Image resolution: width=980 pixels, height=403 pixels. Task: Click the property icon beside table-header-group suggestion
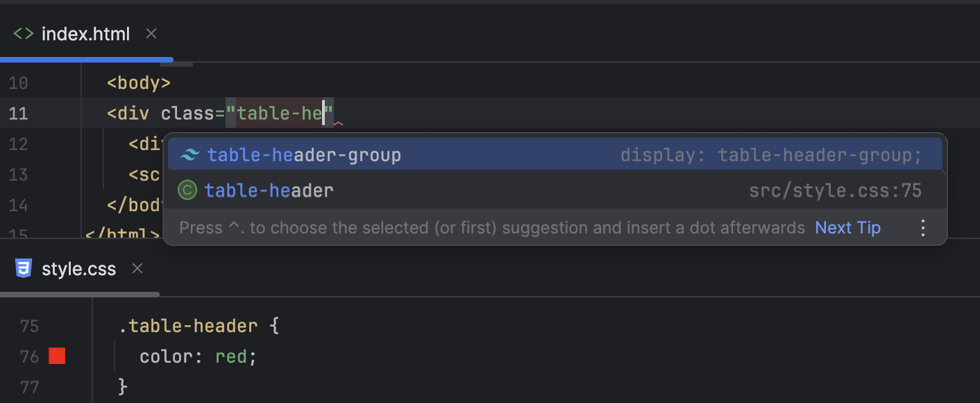tap(188, 154)
